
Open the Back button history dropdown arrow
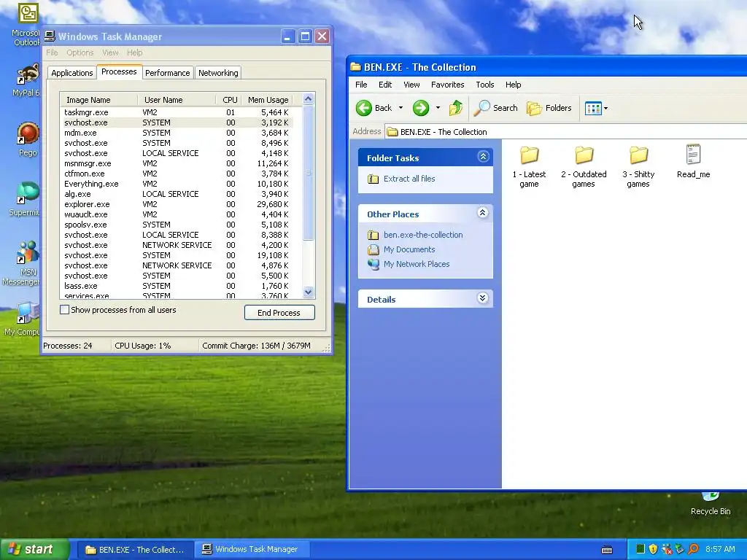pyautogui.click(x=400, y=108)
